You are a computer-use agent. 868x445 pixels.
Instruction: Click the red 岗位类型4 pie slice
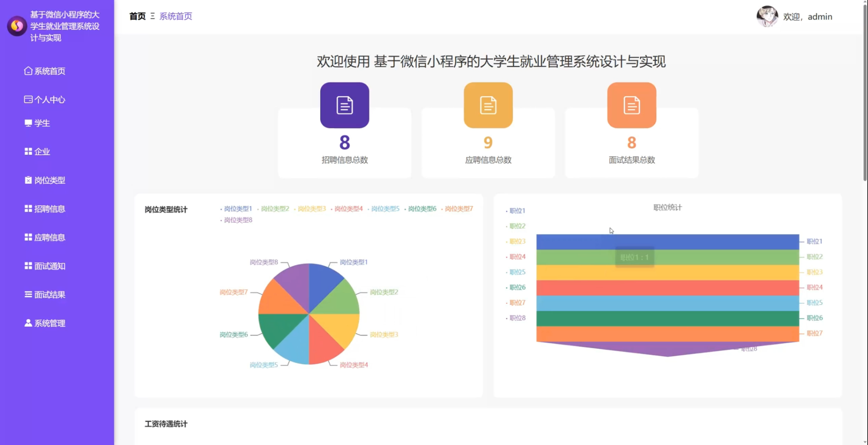pos(321,344)
